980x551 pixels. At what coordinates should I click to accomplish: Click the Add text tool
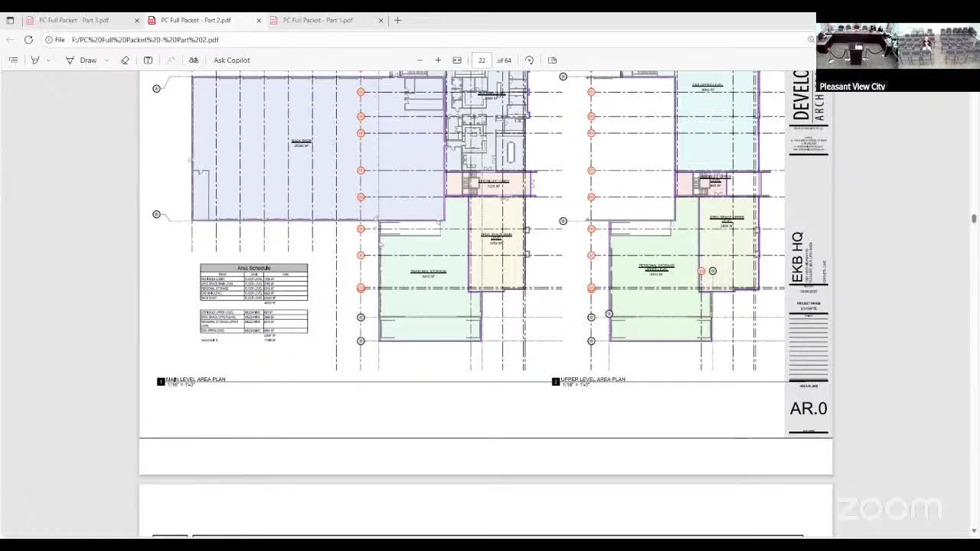click(148, 60)
